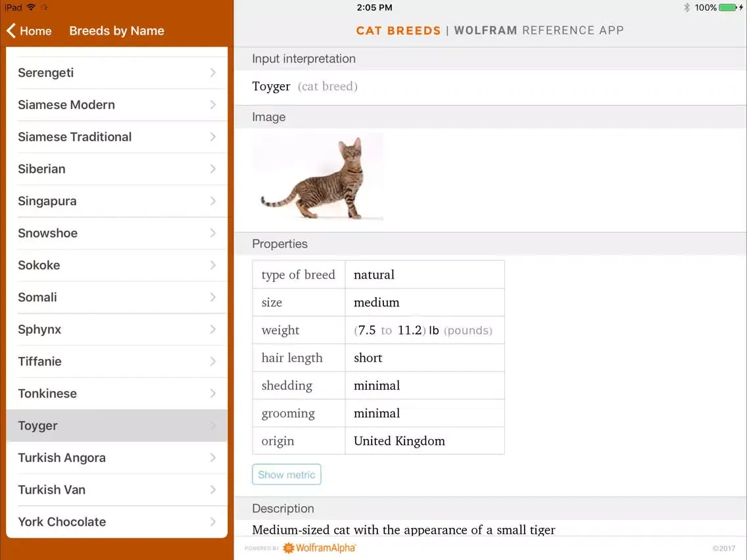Tap the 2:05 PM clock

(x=374, y=8)
